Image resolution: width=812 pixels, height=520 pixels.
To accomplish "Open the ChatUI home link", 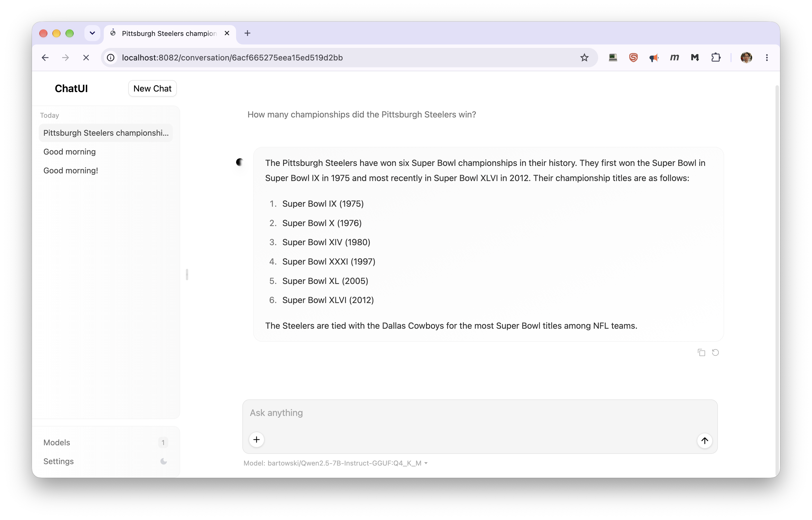I will tap(71, 88).
